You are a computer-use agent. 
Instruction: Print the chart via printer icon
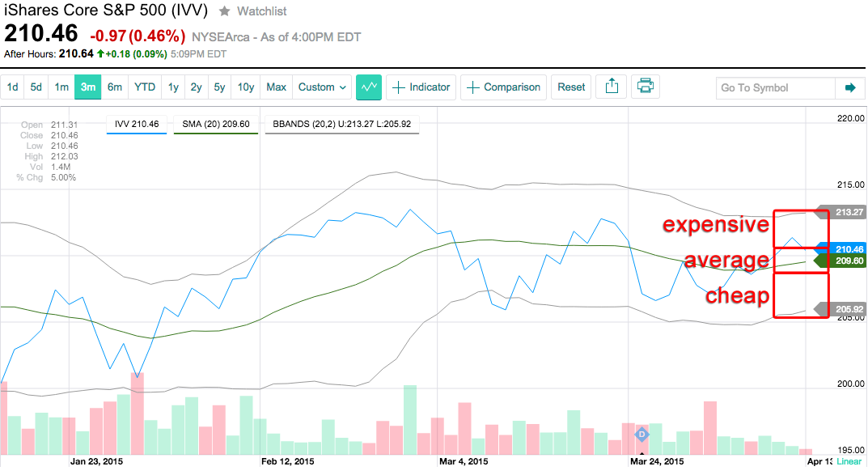(645, 87)
